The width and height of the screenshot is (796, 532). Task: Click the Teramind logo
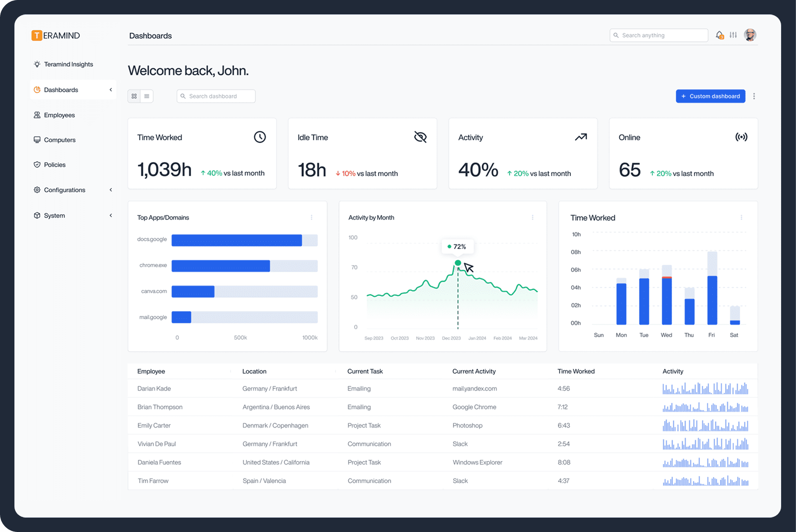pyautogui.click(x=56, y=36)
